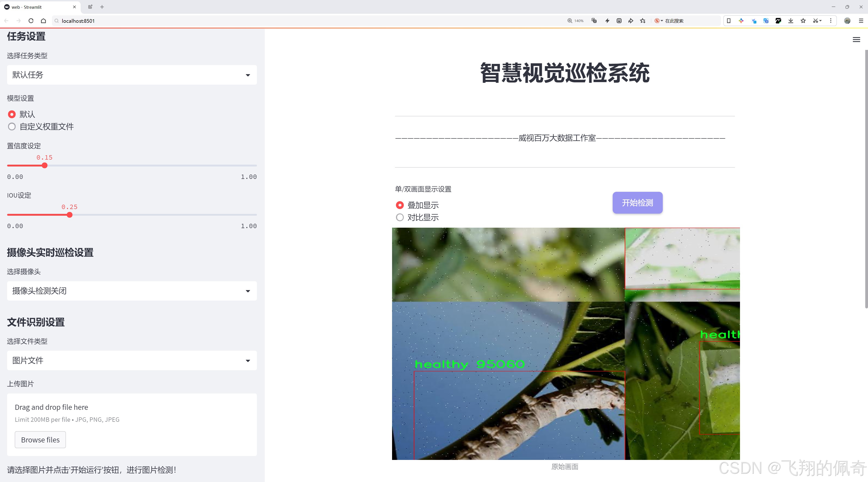Adjust the 置信度 confidence slider handle
The width and height of the screenshot is (868, 482).
tap(45, 166)
